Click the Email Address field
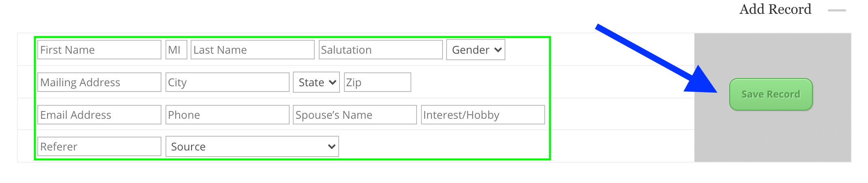Image resolution: width=868 pixels, height=183 pixels. tap(99, 115)
